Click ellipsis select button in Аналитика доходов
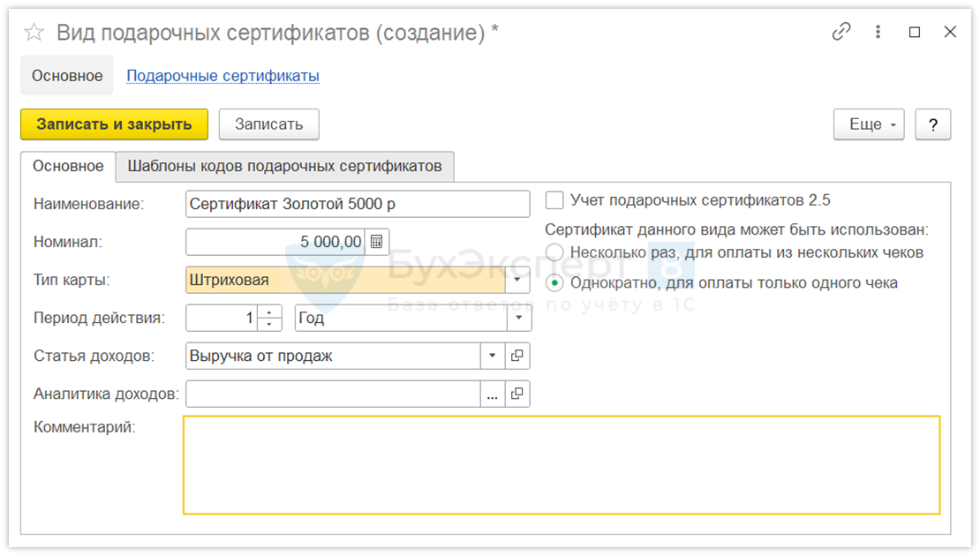 pos(492,394)
